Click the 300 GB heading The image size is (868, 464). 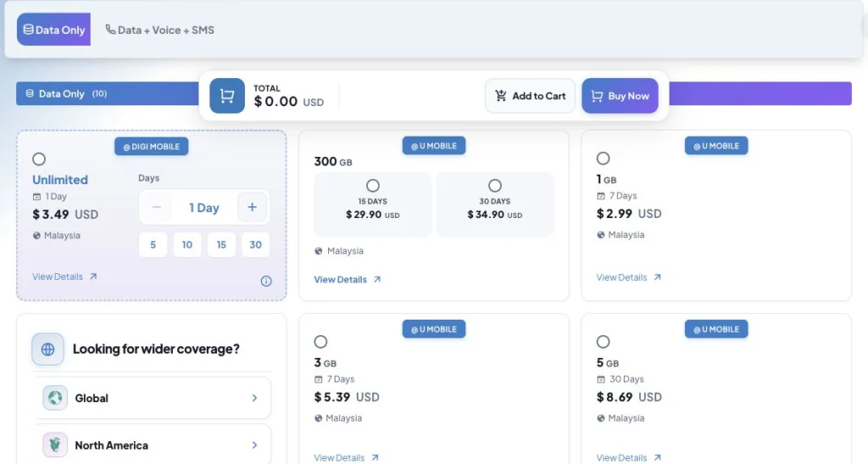click(x=332, y=162)
